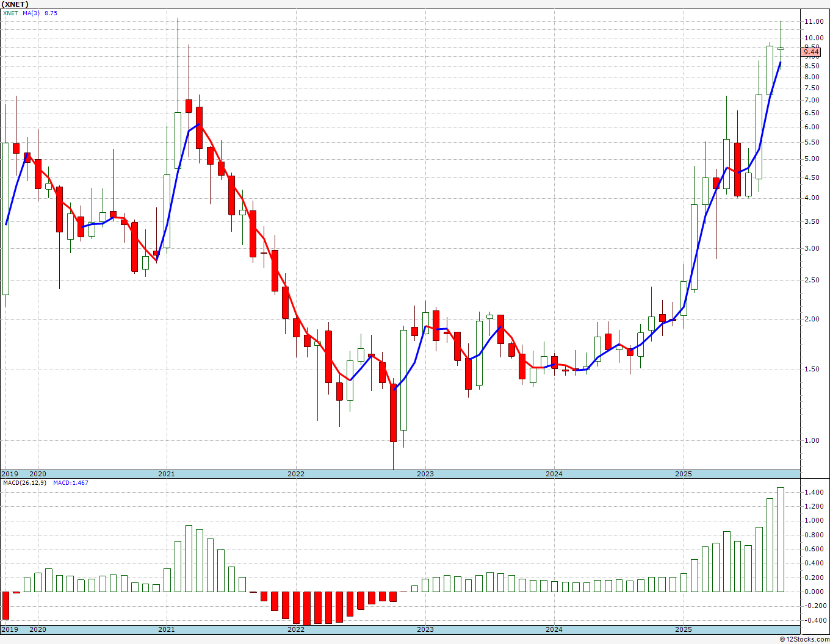Click 2021 on the MACD panel time axis
Viewport: 830px width, 644px height.
tap(167, 629)
